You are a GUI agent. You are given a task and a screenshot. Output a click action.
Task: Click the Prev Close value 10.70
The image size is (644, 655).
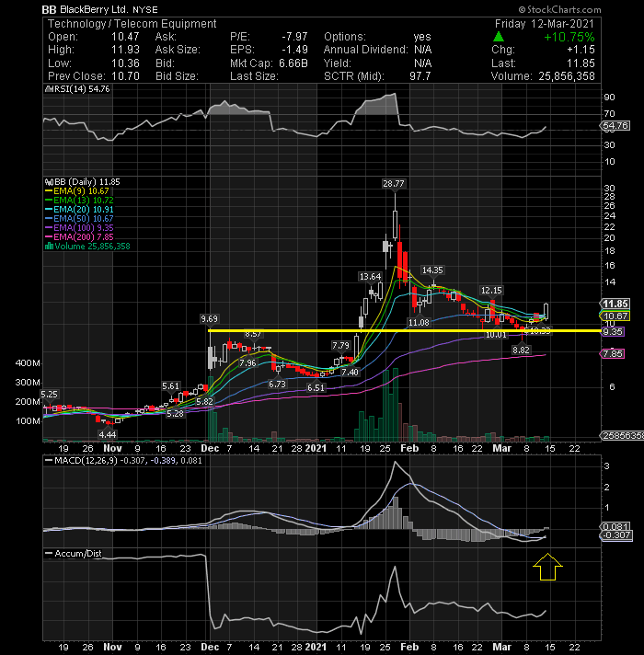click(125, 76)
